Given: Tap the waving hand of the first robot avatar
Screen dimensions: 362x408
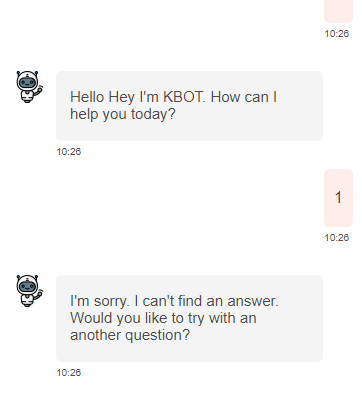Looking at the screenshot, I should 40,89.
